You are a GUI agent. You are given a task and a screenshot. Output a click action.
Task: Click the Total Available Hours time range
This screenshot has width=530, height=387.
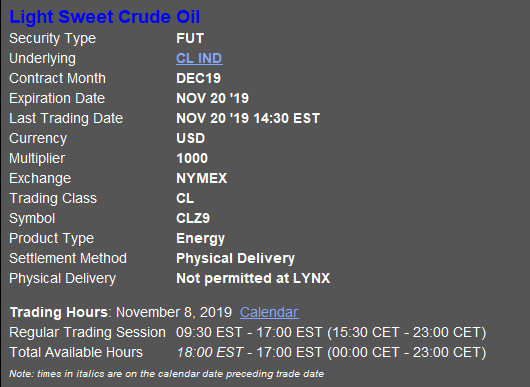[x=331, y=353]
